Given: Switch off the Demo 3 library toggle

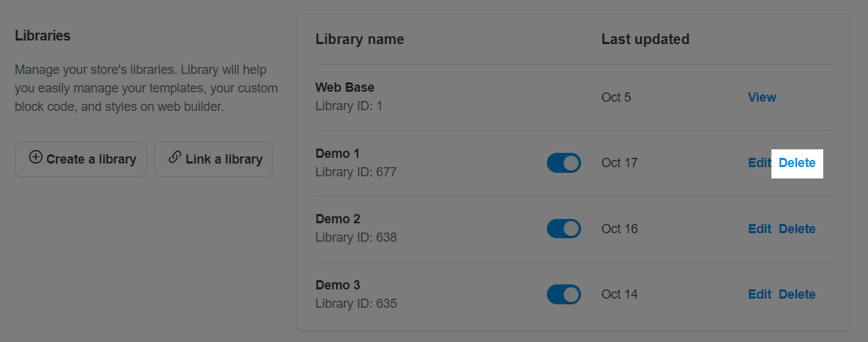Looking at the screenshot, I should pos(564,294).
